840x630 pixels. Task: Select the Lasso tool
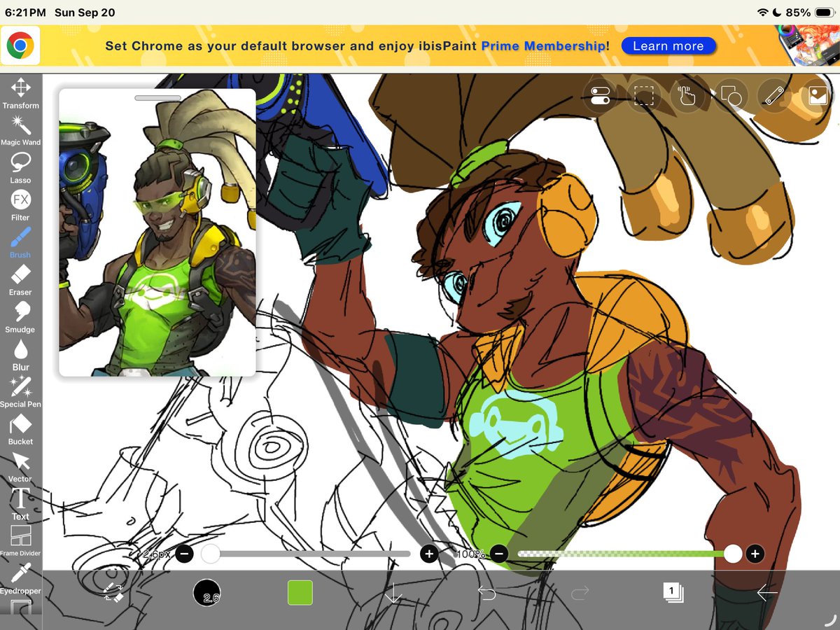coord(20,168)
